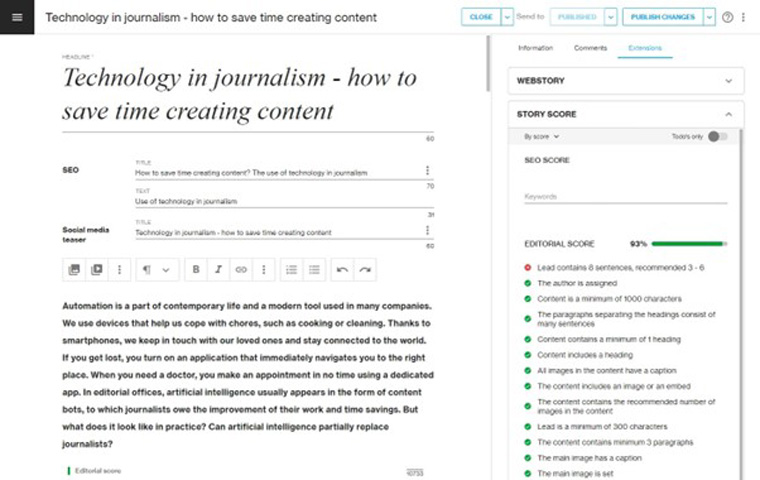Screen dimensions: 760x480
Task: Open the Published status dropdown arrow
Action: (x=611, y=17)
